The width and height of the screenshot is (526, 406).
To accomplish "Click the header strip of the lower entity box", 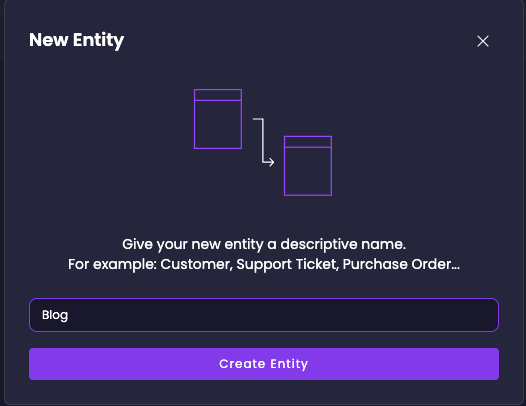I will [x=308, y=142].
